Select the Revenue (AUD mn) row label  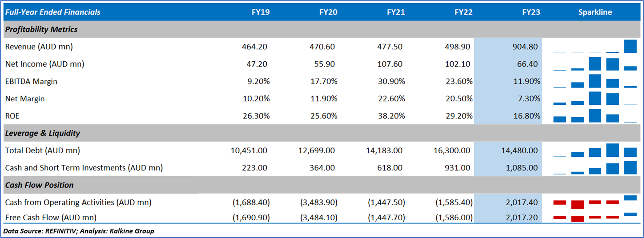[x=39, y=47]
